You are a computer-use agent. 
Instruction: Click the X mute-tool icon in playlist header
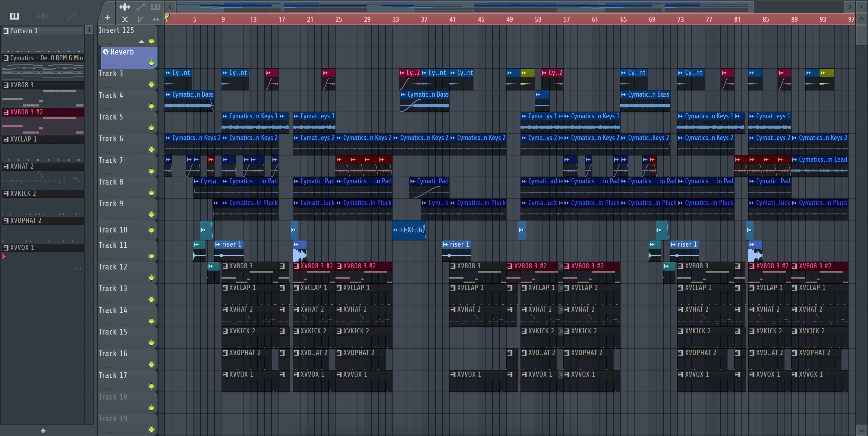[x=125, y=20]
